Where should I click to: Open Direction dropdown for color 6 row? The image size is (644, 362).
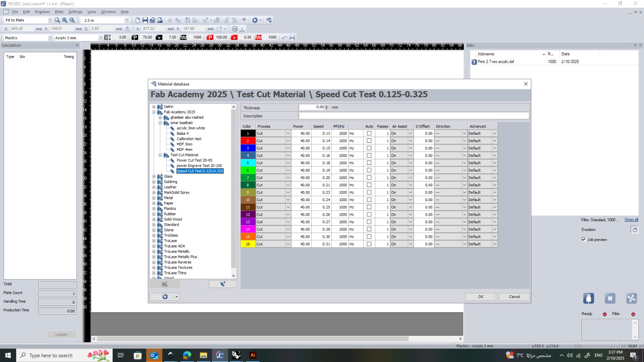(x=464, y=171)
